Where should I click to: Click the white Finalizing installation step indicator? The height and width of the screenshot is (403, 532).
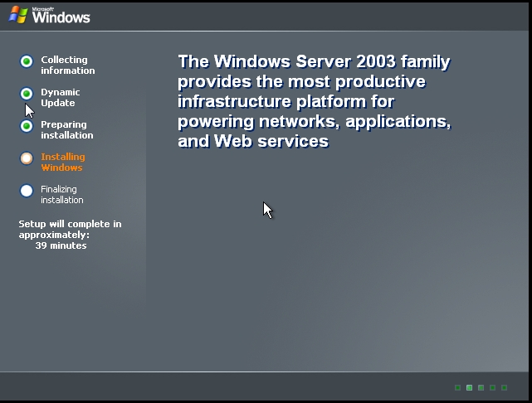point(27,191)
